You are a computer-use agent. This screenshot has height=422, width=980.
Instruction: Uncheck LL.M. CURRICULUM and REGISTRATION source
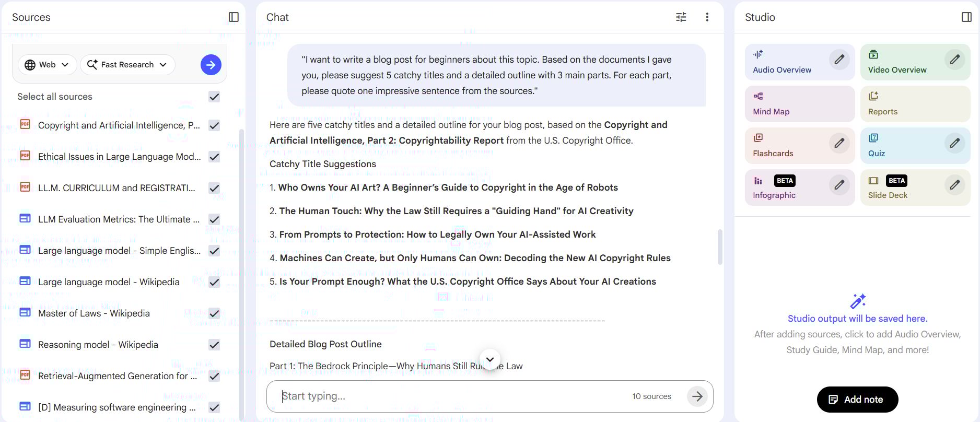pyautogui.click(x=214, y=188)
